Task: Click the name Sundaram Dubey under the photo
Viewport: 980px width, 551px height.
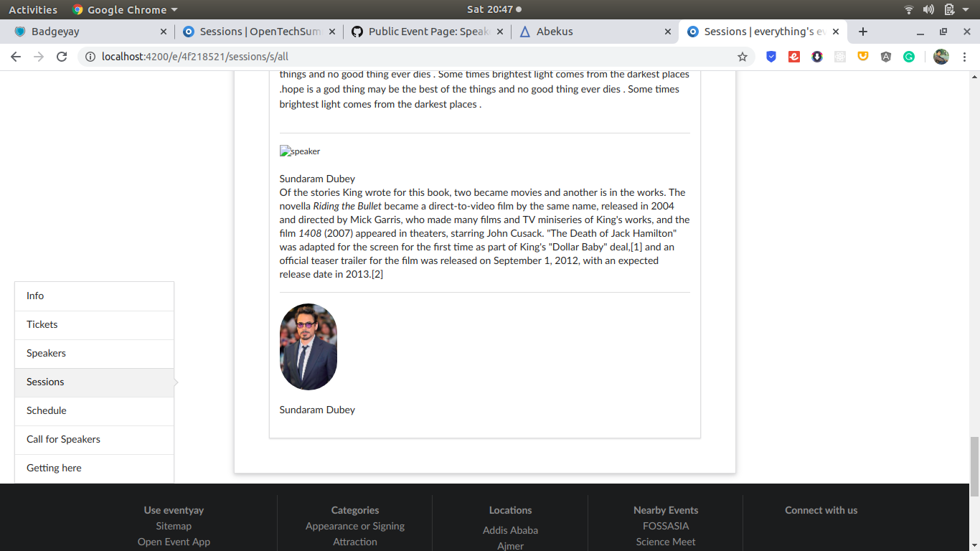Action: [317, 410]
